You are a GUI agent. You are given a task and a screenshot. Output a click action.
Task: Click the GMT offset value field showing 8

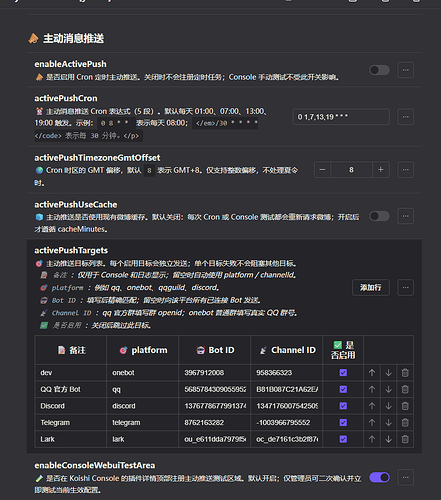[351, 170]
